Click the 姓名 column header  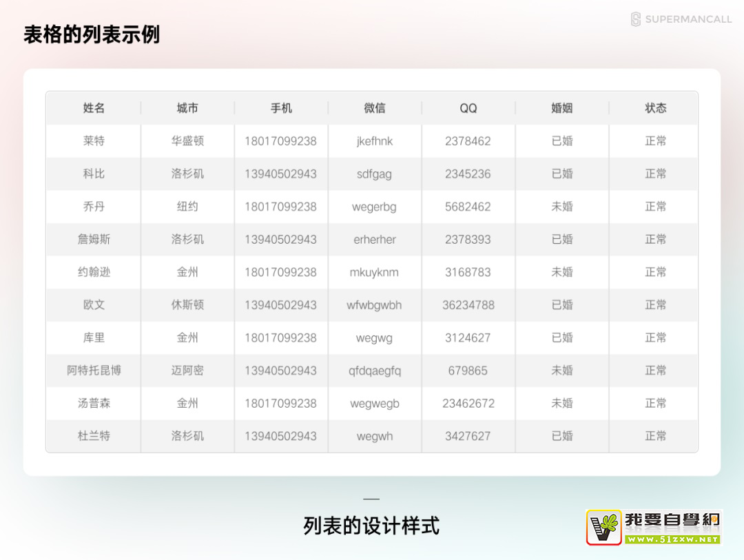coord(94,108)
